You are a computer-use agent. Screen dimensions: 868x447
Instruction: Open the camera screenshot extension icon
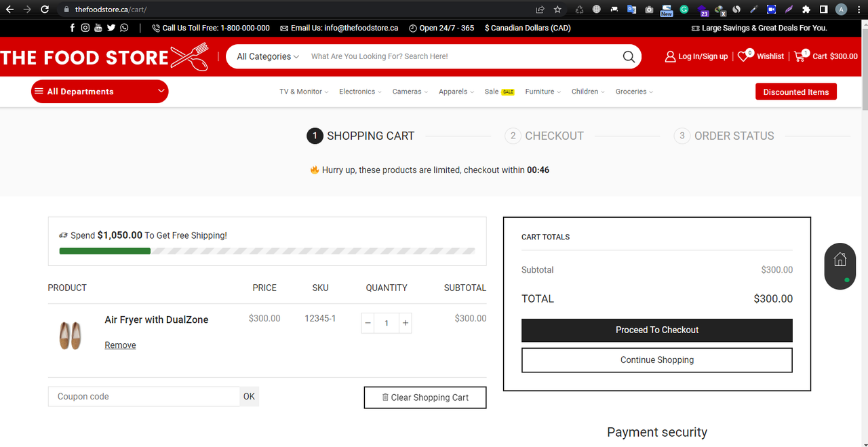649,9
